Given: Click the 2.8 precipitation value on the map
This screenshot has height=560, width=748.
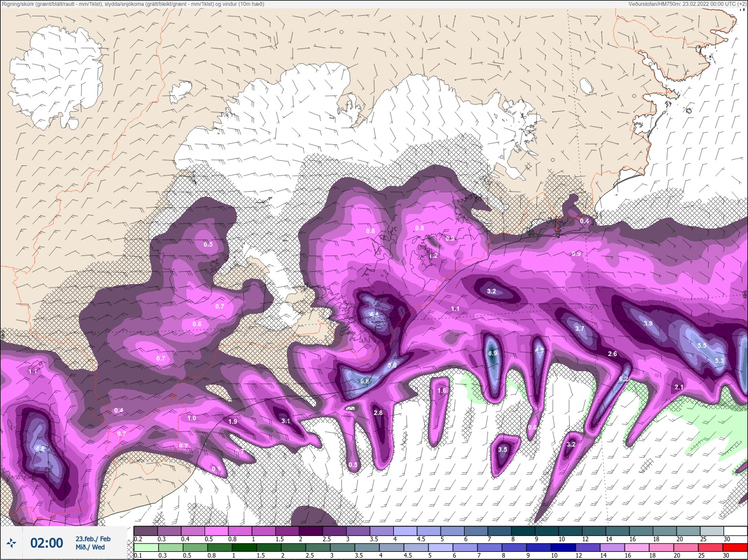Looking at the screenshot, I should 378,413.
